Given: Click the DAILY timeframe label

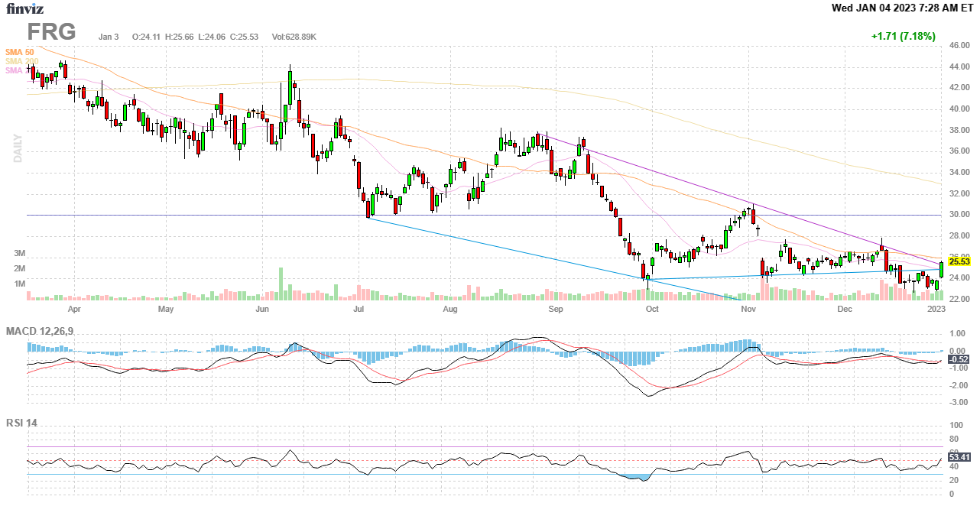Looking at the screenshot, I should click(18, 148).
